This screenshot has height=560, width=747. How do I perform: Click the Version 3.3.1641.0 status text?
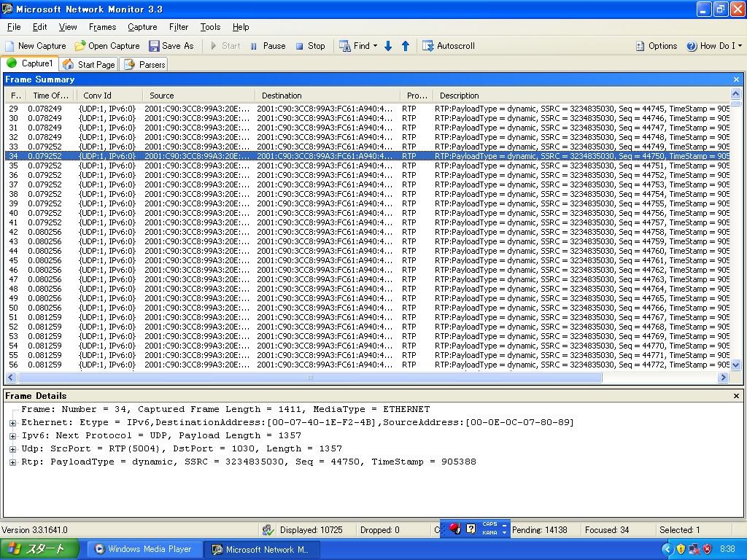coord(34,530)
